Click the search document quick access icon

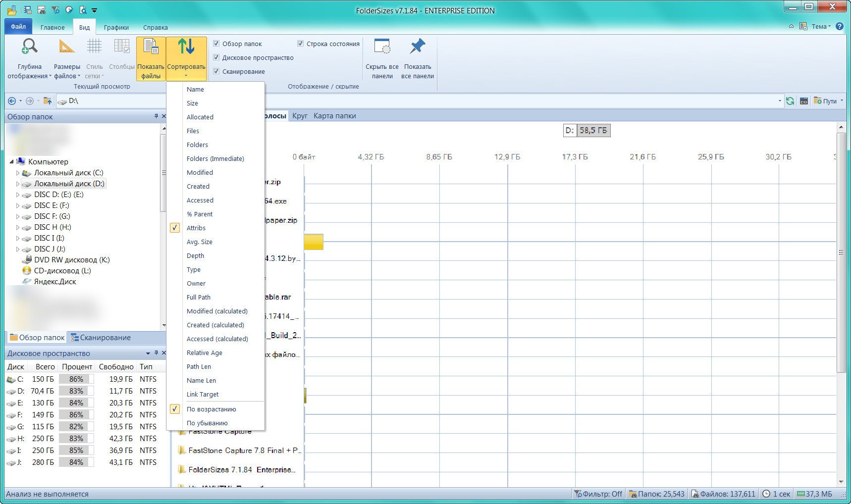coord(83,10)
